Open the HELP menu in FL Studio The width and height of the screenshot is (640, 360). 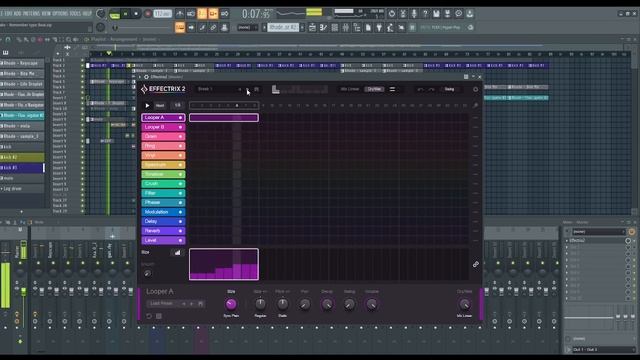(x=87, y=13)
